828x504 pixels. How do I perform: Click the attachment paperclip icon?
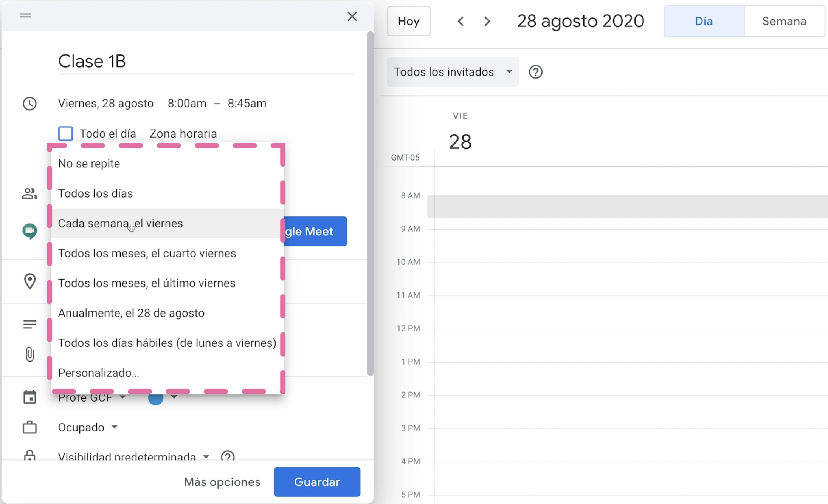[x=29, y=354]
